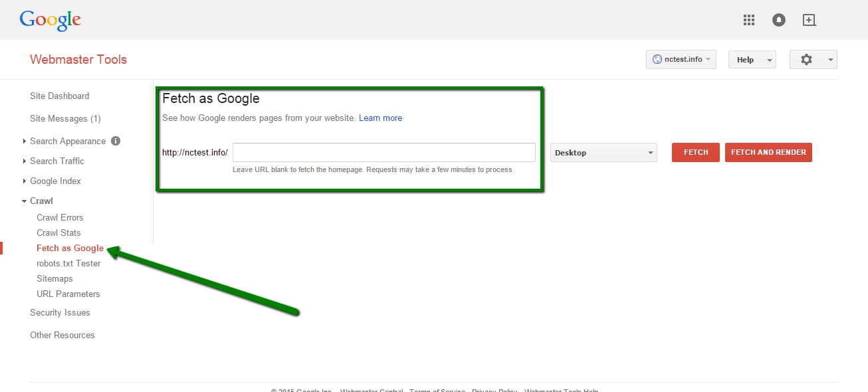The width and height of the screenshot is (868, 392).
Task: Open the nctest.info site selector
Action: pyautogui.click(x=681, y=59)
